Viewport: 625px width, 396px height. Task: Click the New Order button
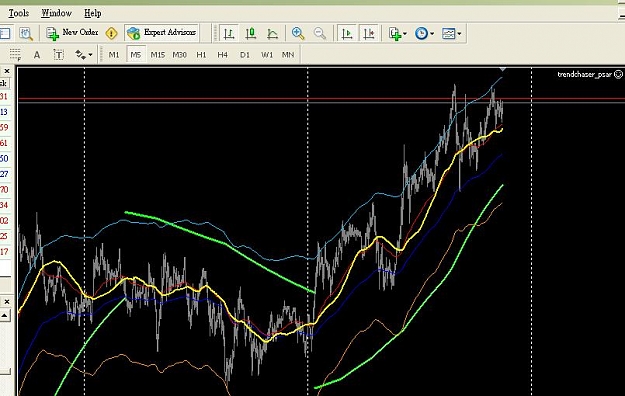pos(72,33)
